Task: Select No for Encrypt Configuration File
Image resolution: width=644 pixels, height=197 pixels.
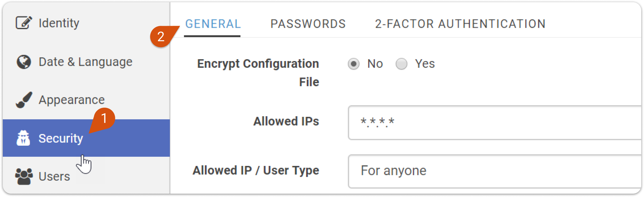Action: [354, 64]
